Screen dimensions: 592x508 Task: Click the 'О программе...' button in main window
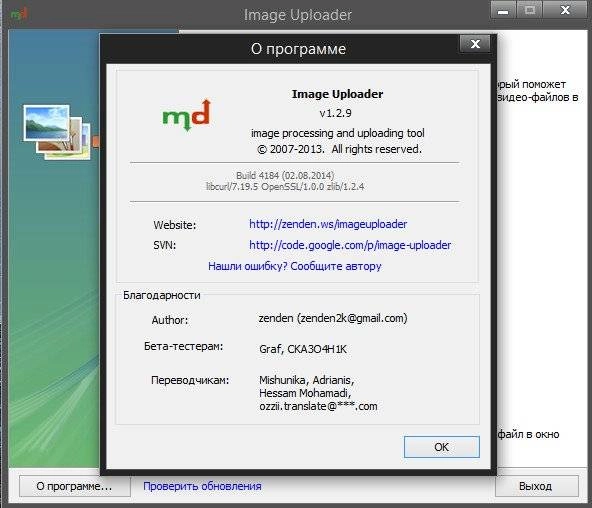tap(74, 486)
